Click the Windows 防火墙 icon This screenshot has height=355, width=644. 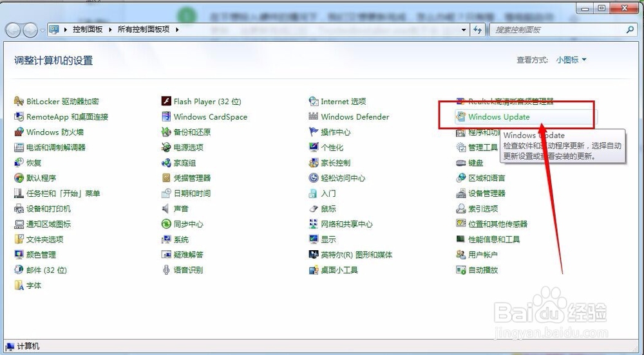(x=19, y=132)
